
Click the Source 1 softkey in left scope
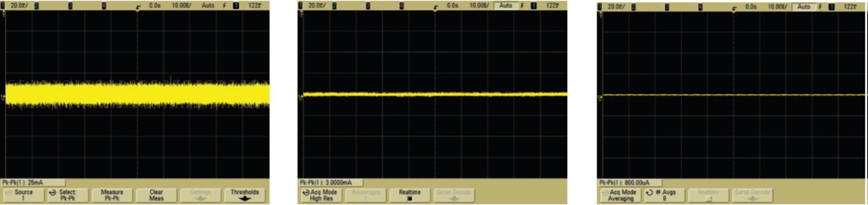click(x=23, y=195)
